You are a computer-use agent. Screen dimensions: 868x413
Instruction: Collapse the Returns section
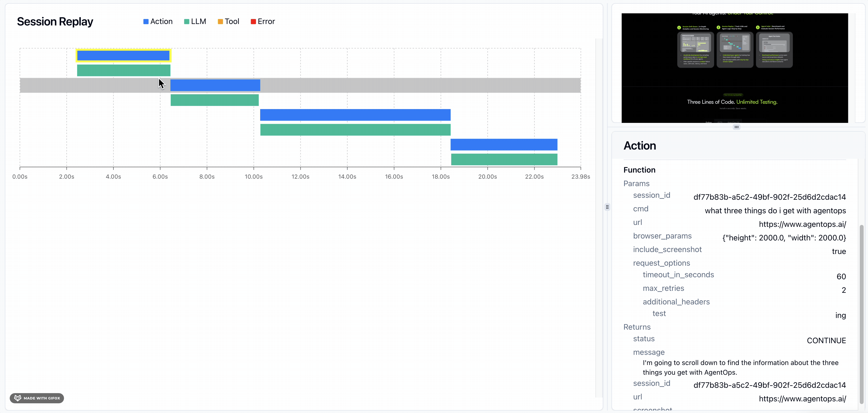637,327
